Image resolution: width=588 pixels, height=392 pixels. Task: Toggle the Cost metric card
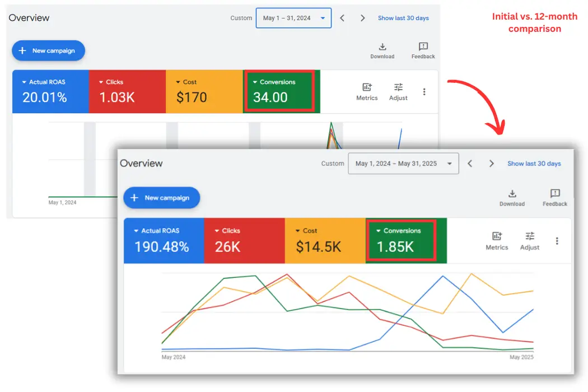click(325, 241)
